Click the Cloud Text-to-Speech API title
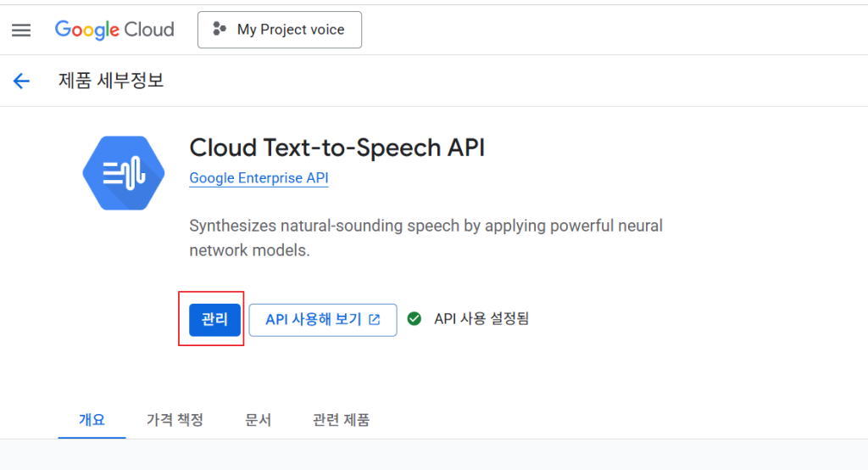Screen dimensions: 868x470 coord(337,148)
